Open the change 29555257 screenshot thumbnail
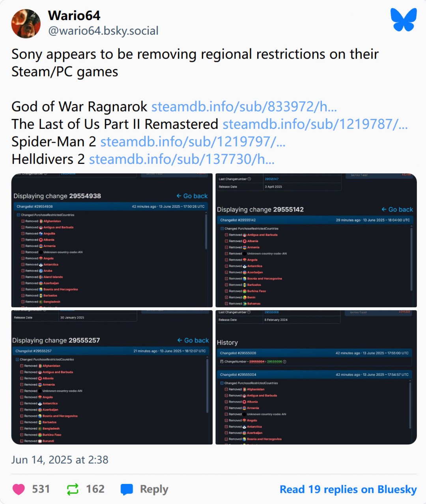Screen dimensions: 426x504 (112, 377)
